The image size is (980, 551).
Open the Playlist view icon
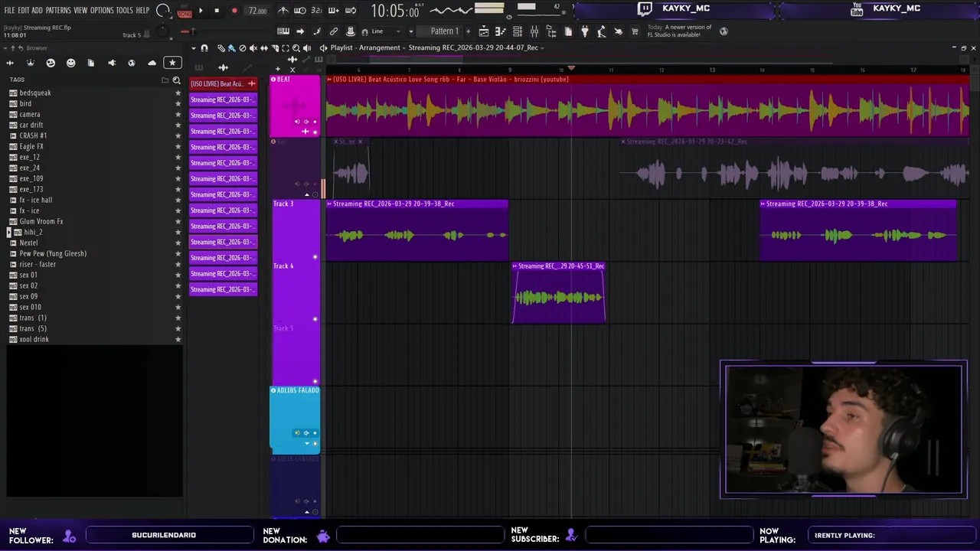pos(484,31)
